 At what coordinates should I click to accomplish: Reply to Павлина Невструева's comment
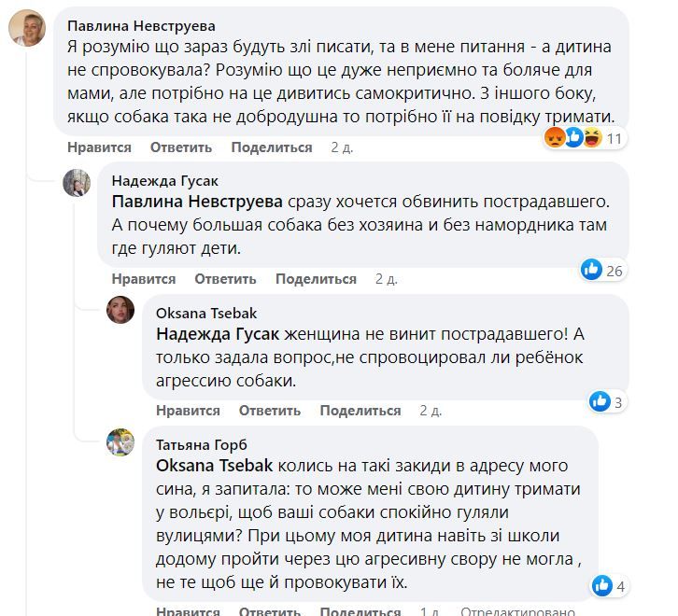pyautogui.click(x=181, y=147)
